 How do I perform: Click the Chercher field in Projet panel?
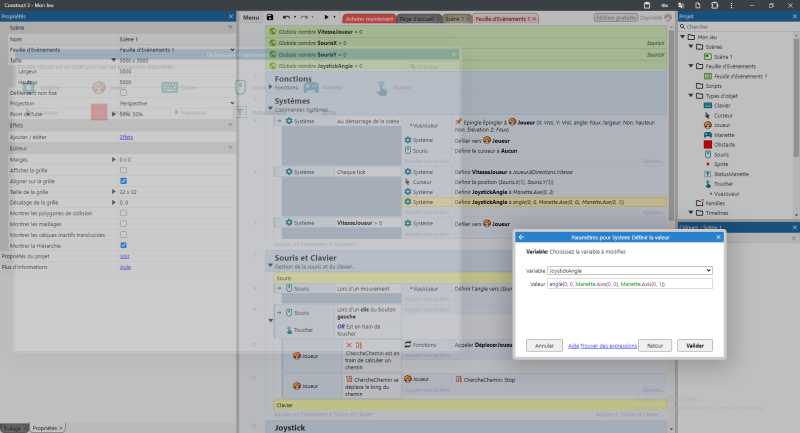tap(739, 27)
